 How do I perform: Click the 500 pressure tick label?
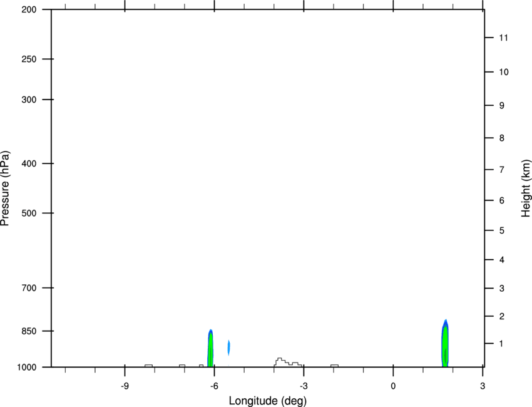tap(29, 213)
